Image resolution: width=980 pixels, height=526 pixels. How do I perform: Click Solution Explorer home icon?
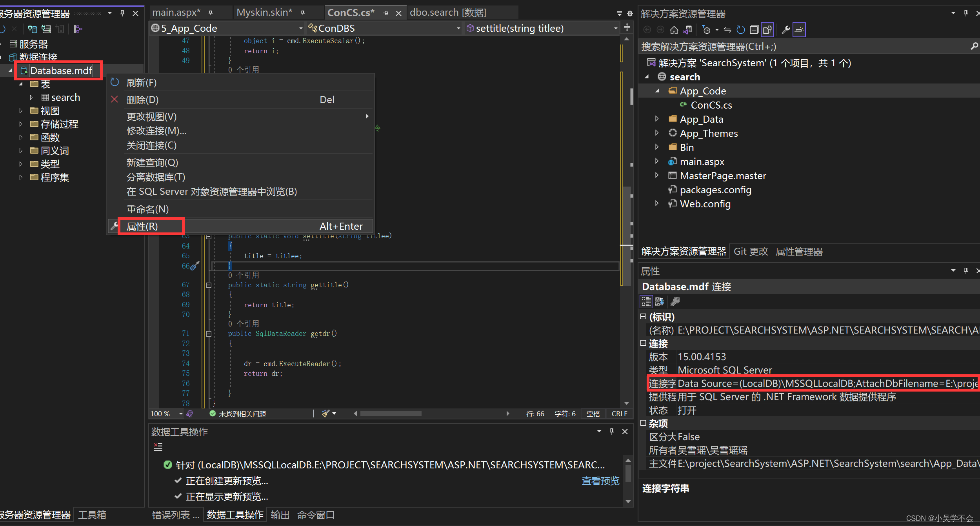coord(674,30)
